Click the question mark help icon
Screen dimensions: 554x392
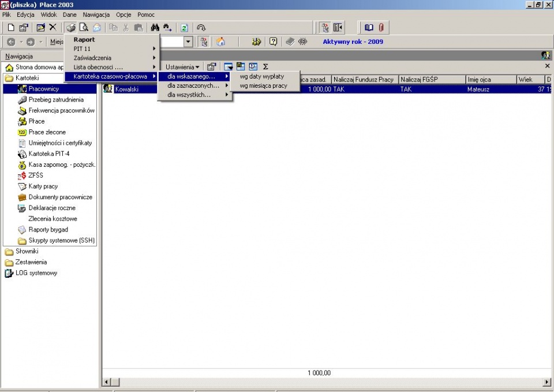(273, 42)
